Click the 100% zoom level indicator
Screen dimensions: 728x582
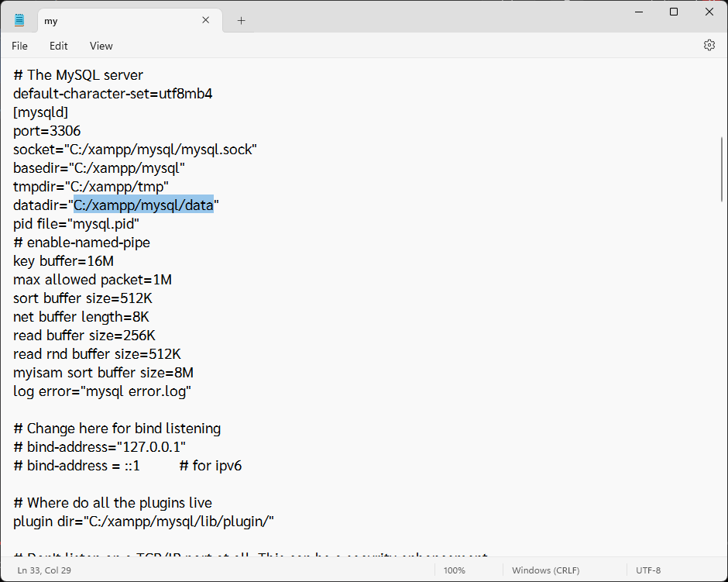click(x=454, y=570)
